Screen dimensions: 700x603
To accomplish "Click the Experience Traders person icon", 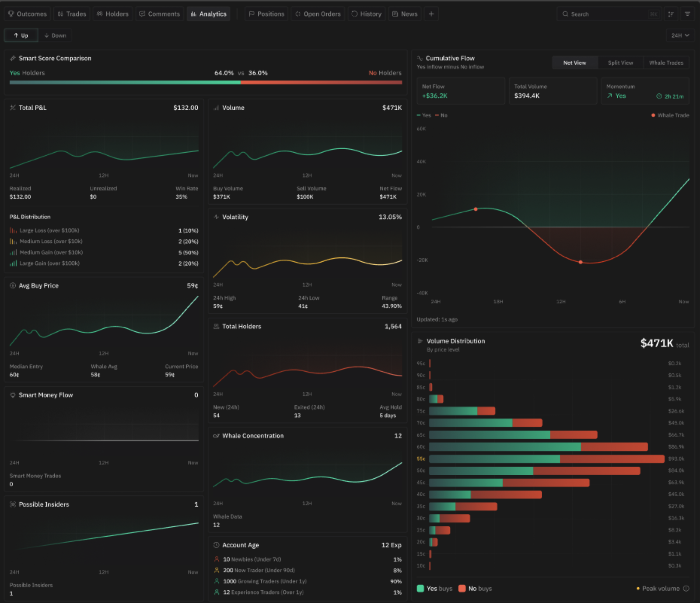I will (217, 592).
